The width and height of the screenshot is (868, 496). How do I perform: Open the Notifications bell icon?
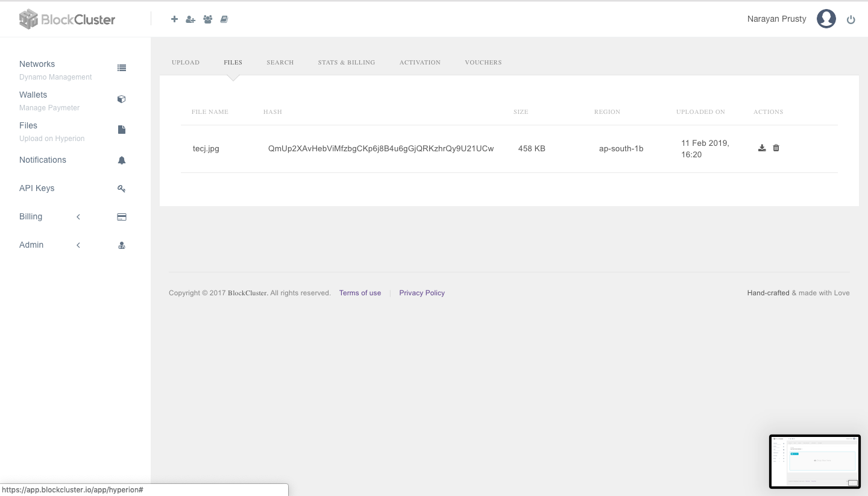(122, 160)
